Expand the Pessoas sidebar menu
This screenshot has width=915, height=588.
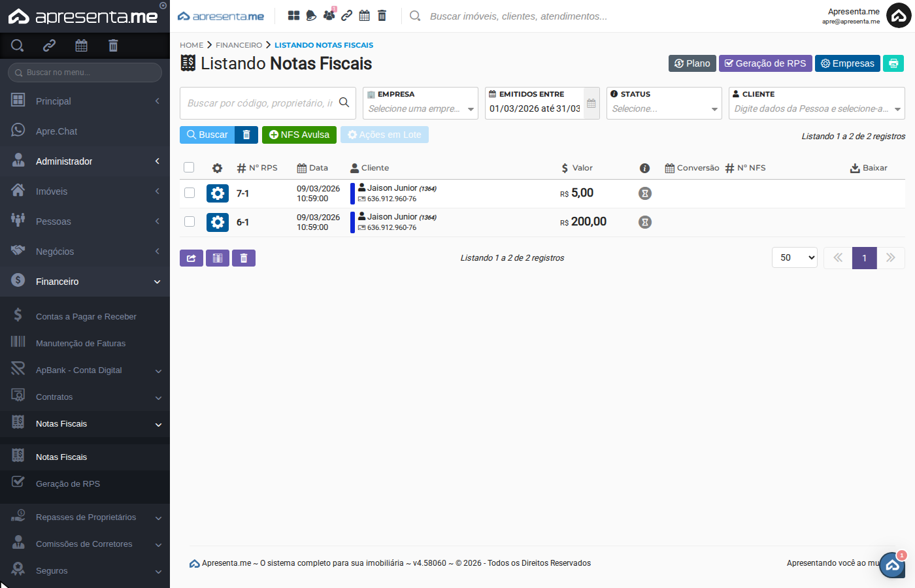coord(85,221)
